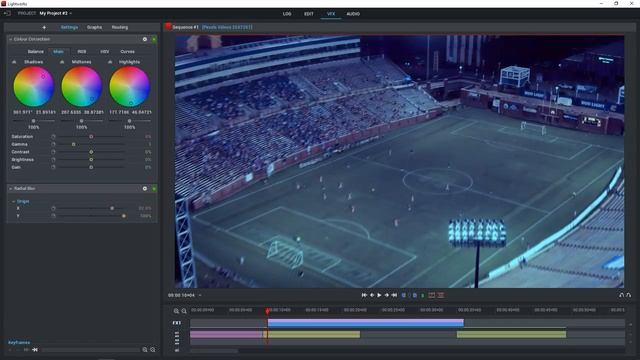640x360 pixels.
Task: Adjust the Midtones strength slider
Action: click(x=82, y=121)
